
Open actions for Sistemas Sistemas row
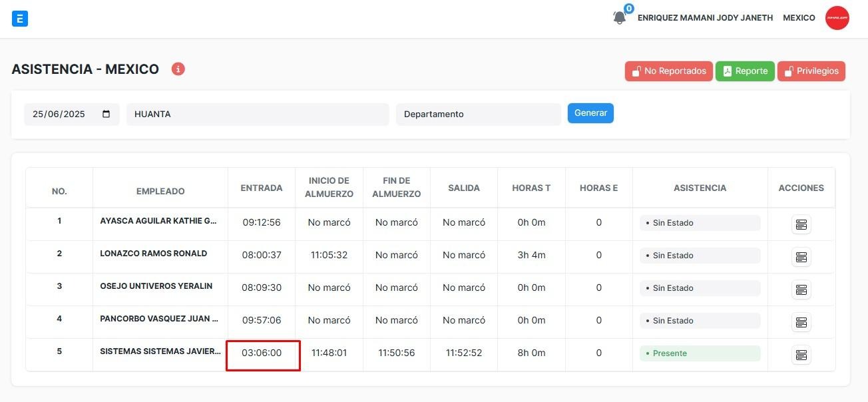pyautogui.click(x=801, y=355)
